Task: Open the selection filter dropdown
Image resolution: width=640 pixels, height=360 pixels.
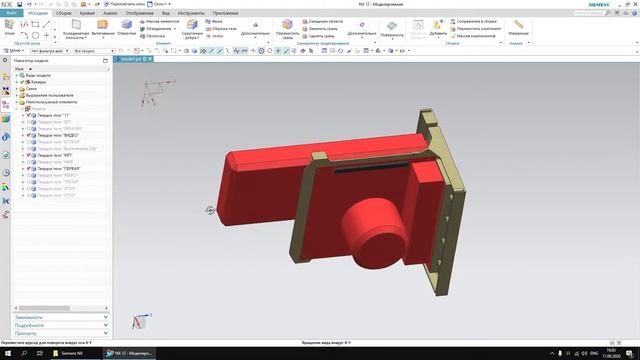Action: coord(50,51)
